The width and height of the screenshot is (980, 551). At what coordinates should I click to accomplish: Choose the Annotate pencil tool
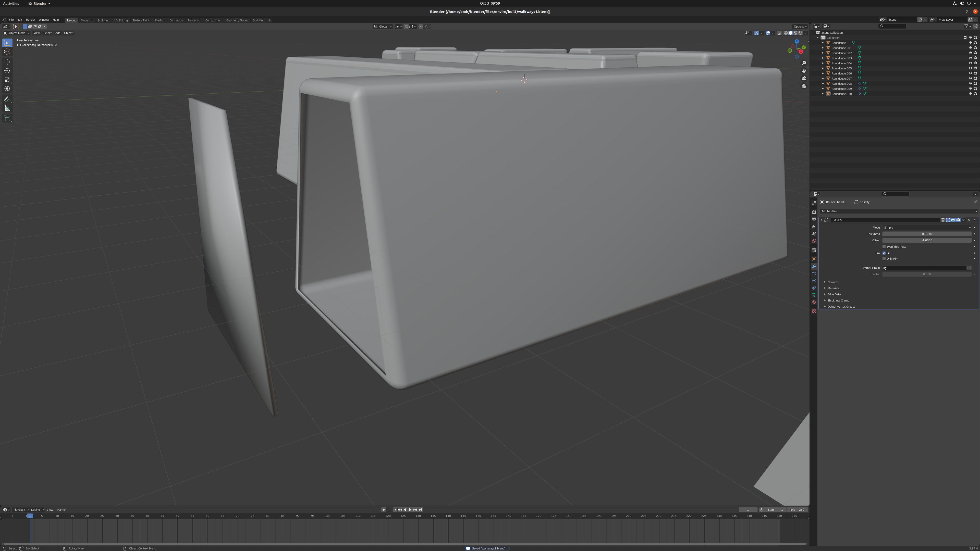point(7,99)
